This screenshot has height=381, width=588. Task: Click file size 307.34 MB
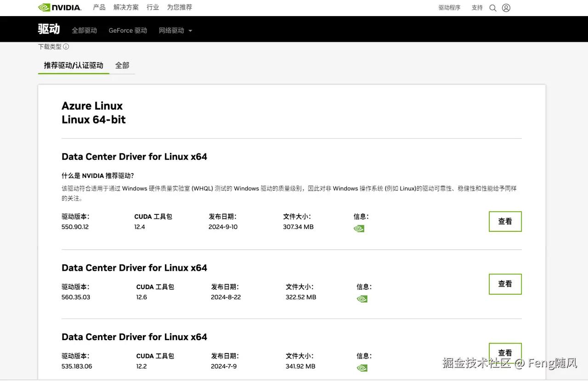[298, 227]
